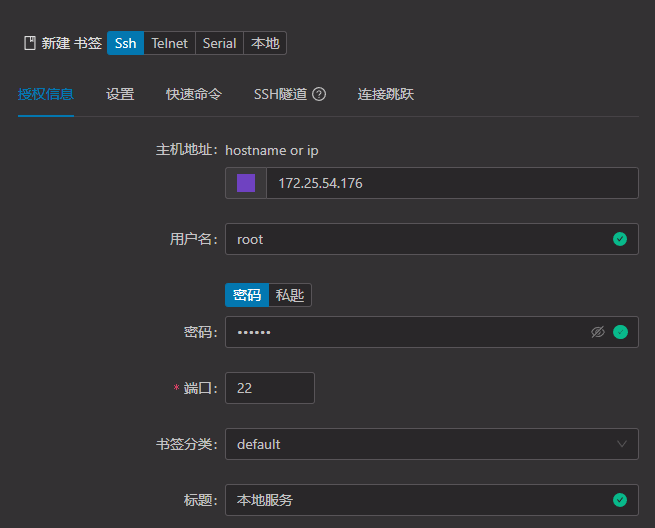The image size is (655, 528).
Task: Click the green checkmark in 标题 field
Action: click(620, 500)
